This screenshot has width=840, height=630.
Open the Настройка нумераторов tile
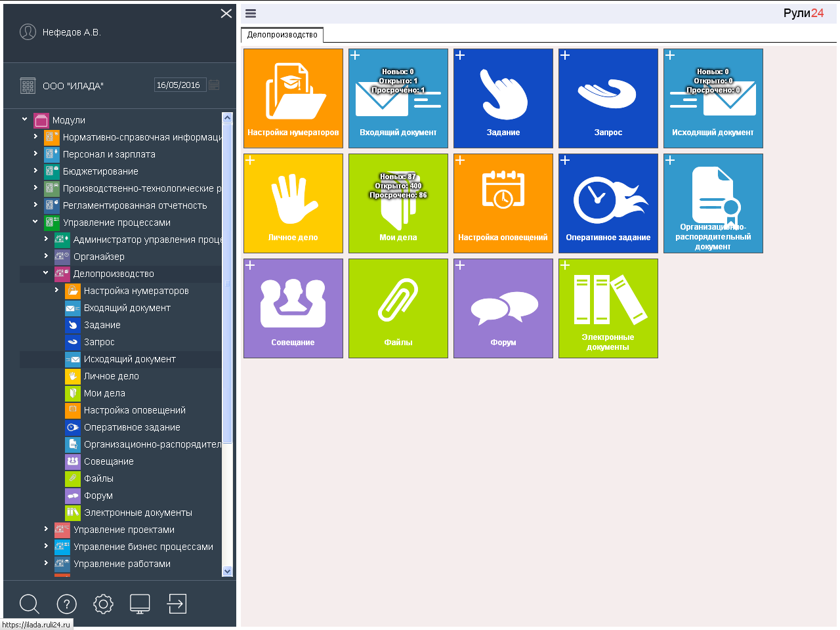293,98
